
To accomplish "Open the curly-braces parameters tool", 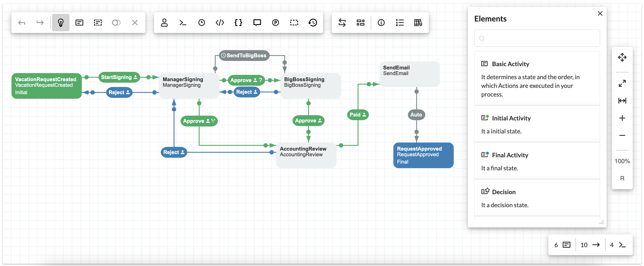I will click(x=238, y=23).
